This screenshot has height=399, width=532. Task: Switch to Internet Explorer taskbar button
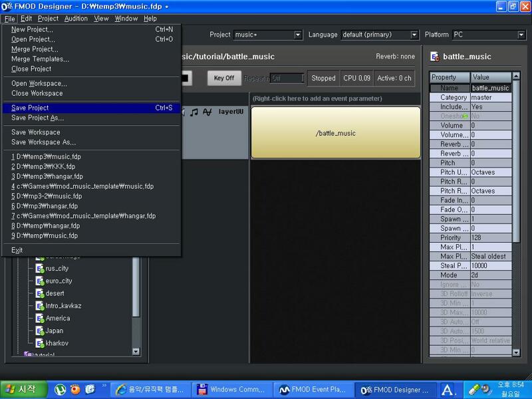pyautogui.click(x=151, y=390)
